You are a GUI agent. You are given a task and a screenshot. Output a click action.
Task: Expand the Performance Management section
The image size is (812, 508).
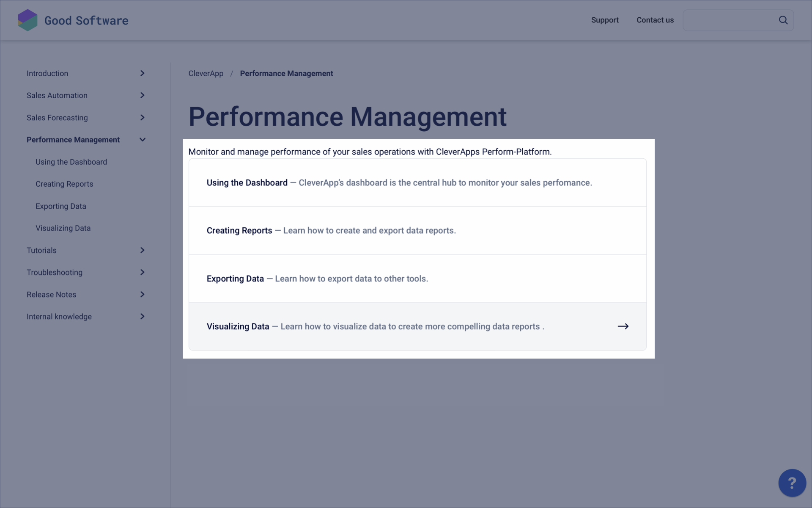(x=142, y=140)
